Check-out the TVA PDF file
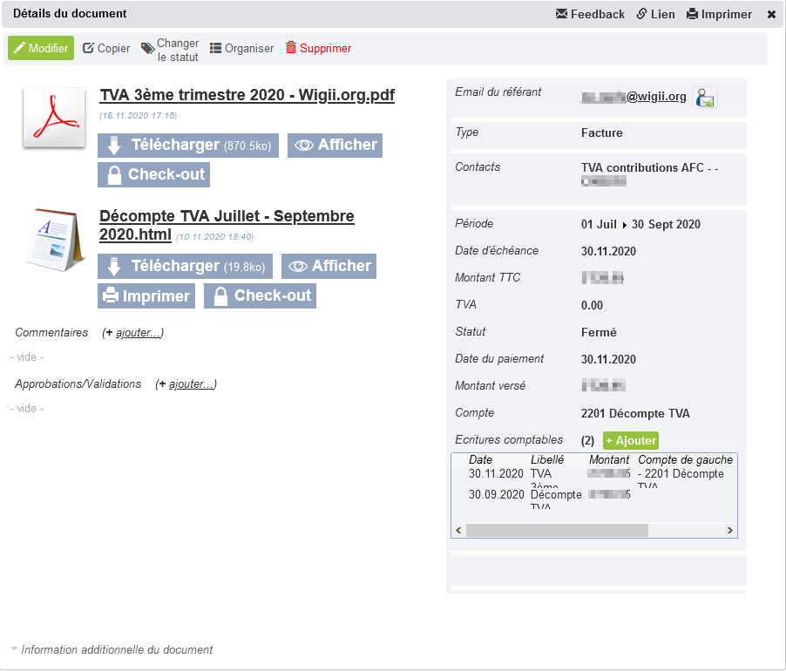The width and height of the screenshot is (786, 672). point(153,174)
